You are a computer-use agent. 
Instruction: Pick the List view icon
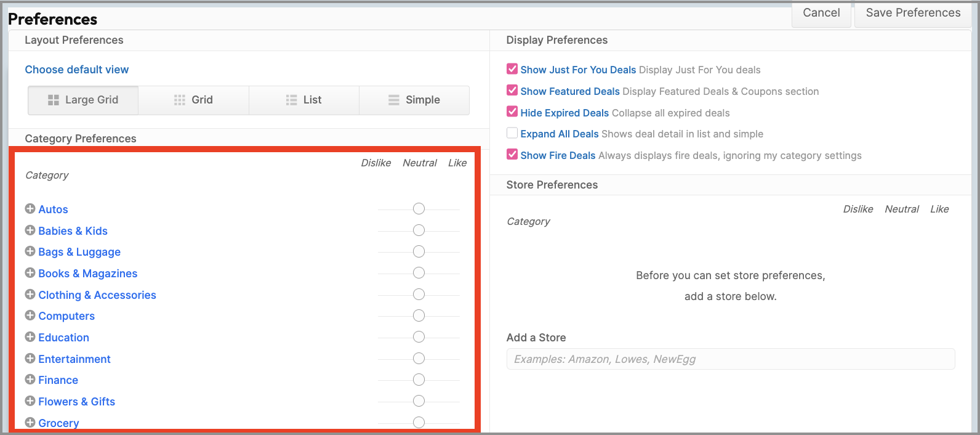(x=292, y=100)
